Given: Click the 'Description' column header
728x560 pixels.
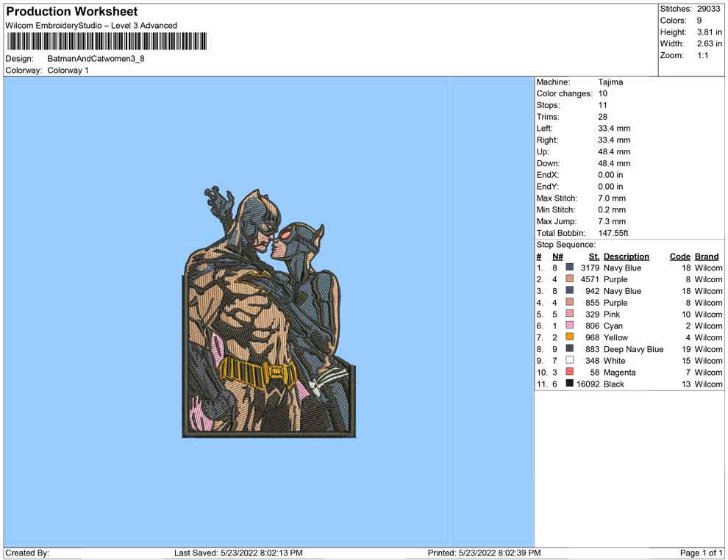Looking at the screenshot, I should pos(627,256).
